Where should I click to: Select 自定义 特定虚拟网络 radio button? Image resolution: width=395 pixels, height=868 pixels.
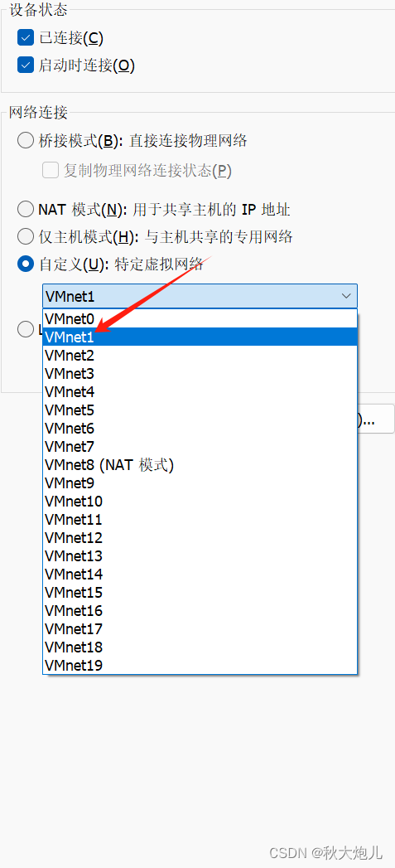point(26,264)
